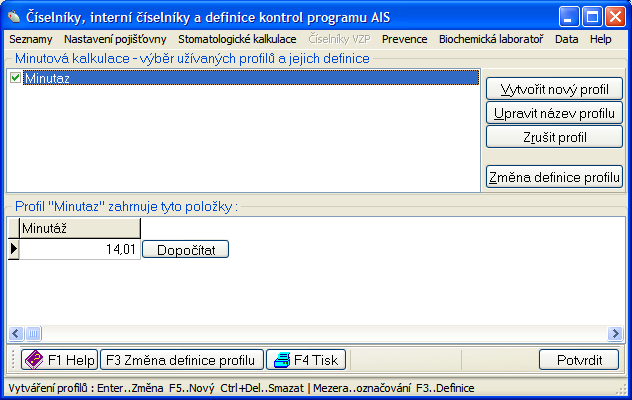The image size is (632, 400).
Task: Select the Minutaz profile list item
Action: coord(41,77)
